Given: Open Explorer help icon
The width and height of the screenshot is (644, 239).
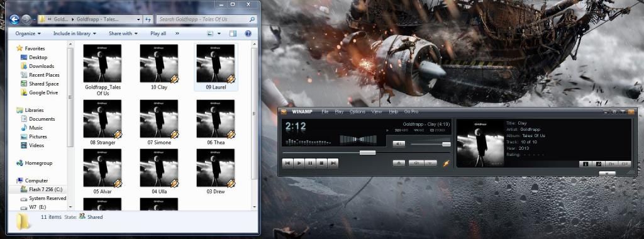Looking at the screenshot, I should click(x=248, y=34).
